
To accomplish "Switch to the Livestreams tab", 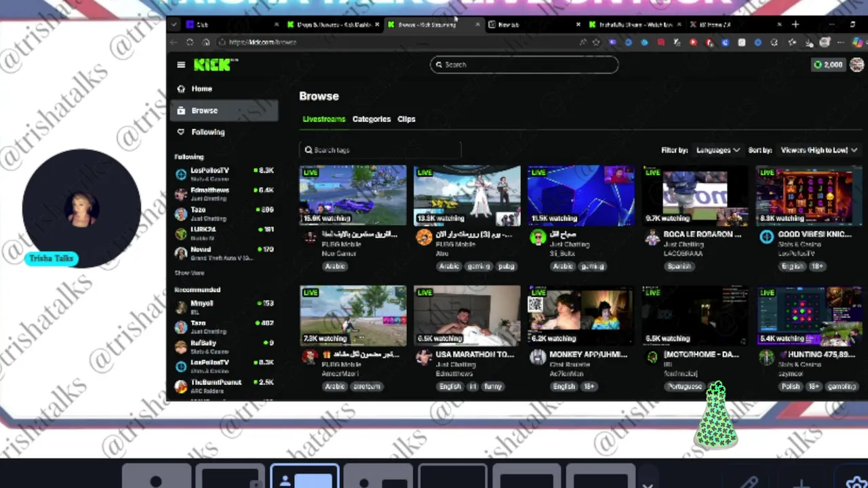I will click(323, 119).
